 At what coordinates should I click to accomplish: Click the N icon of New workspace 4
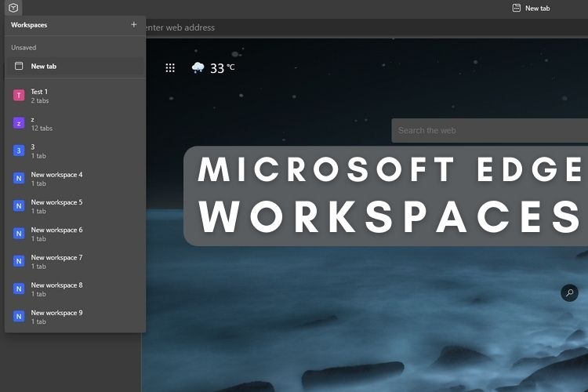coord(19,178)
